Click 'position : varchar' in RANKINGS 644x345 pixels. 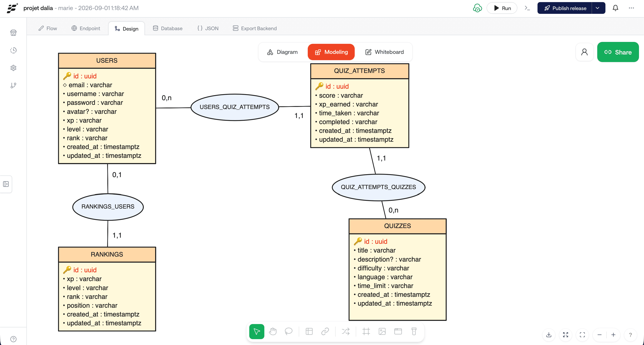(92, 306)
